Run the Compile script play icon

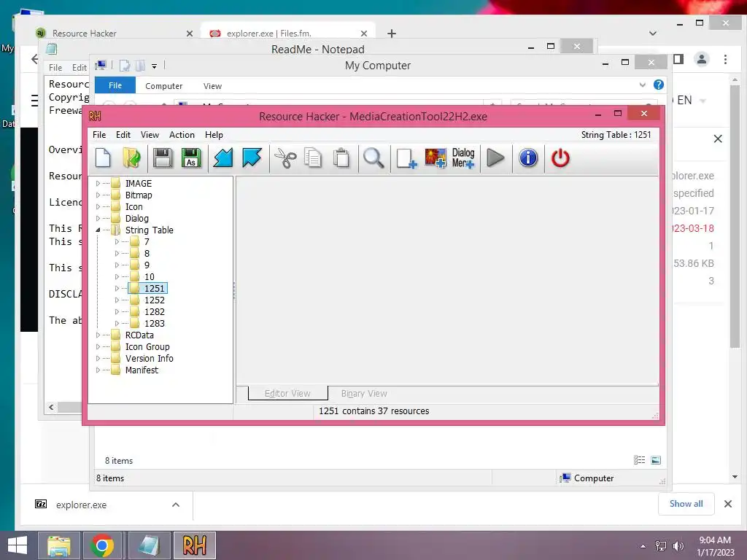pyautogui.click(x=495, y=158)
